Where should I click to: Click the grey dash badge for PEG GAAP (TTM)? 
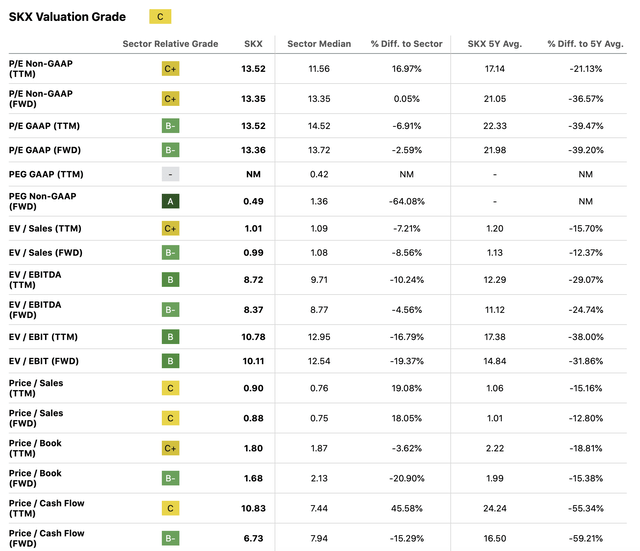(x=170, y=174)
